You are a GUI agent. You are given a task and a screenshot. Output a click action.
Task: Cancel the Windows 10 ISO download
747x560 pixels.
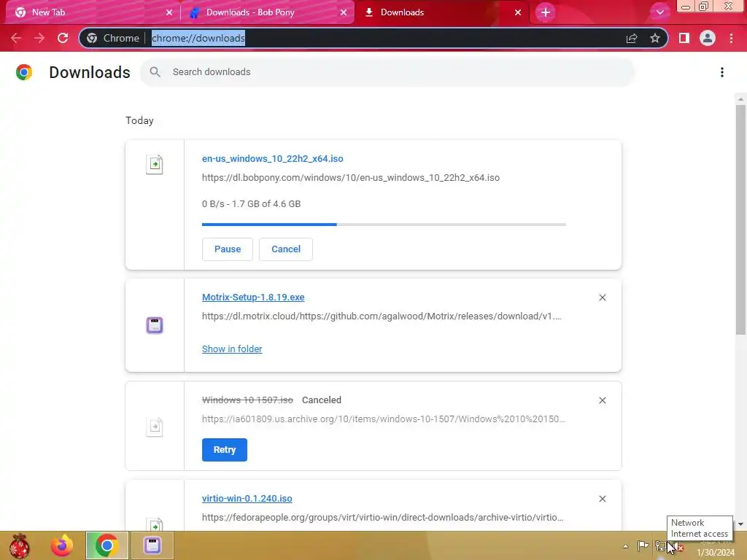click(x=286, y=249)
